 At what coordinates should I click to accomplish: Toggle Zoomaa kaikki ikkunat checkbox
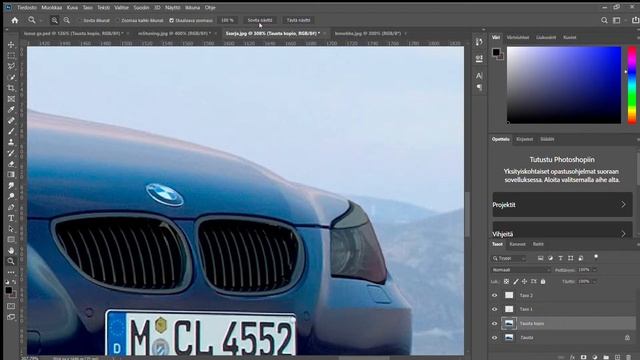pos(118,20)
